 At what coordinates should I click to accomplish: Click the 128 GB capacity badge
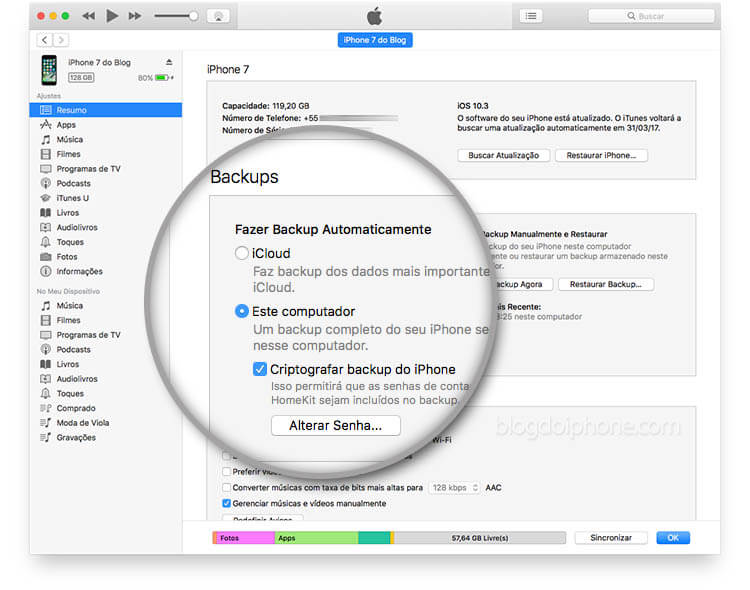tap(81, 78)
